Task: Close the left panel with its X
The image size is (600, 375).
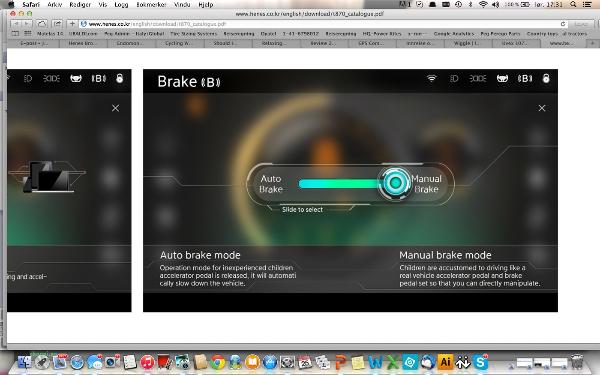Action: click(x=116, y=108)
